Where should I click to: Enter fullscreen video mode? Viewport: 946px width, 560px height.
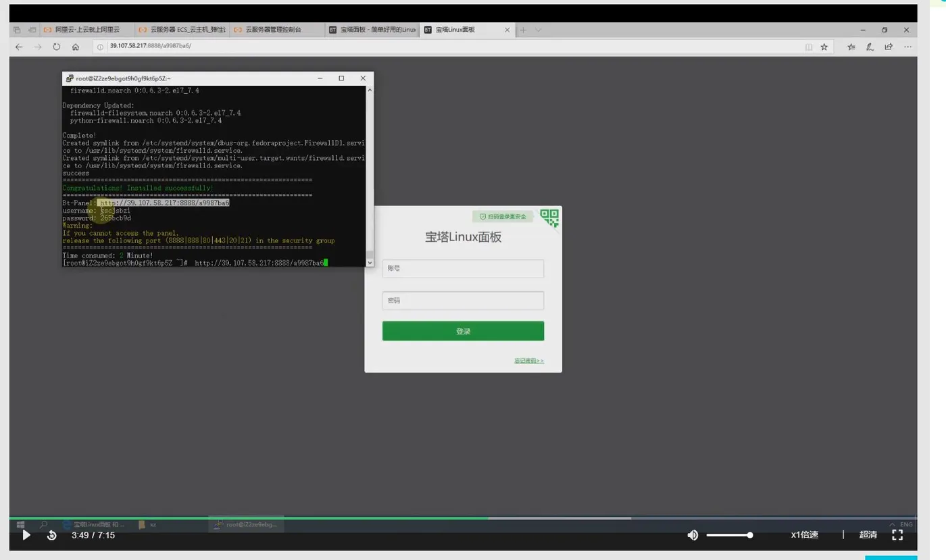(x=897, y=535)
